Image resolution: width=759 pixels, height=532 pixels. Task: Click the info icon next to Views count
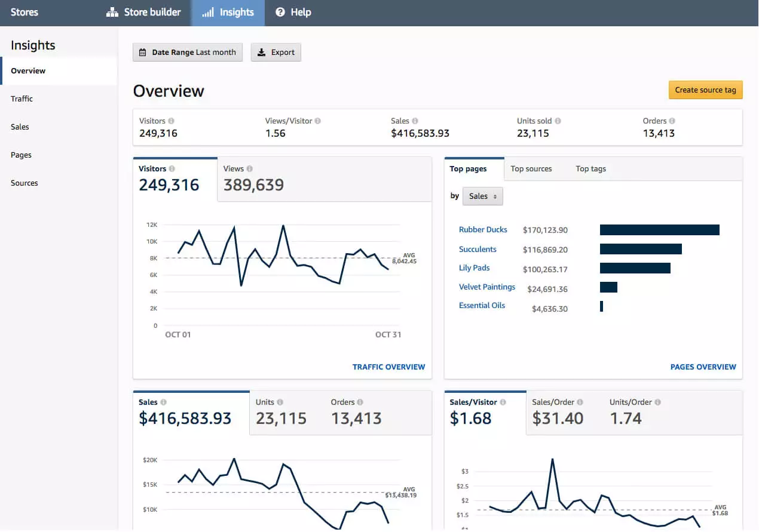(250, 168)
